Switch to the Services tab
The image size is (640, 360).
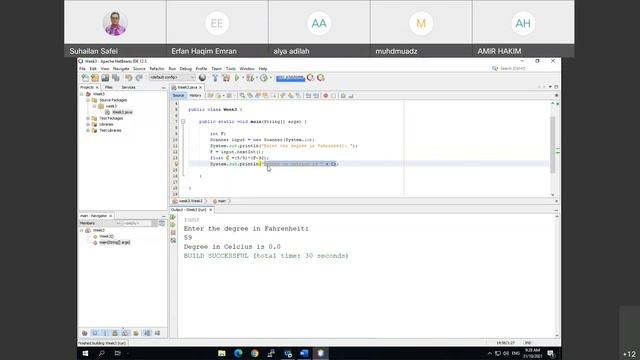[x=128, y=87]
